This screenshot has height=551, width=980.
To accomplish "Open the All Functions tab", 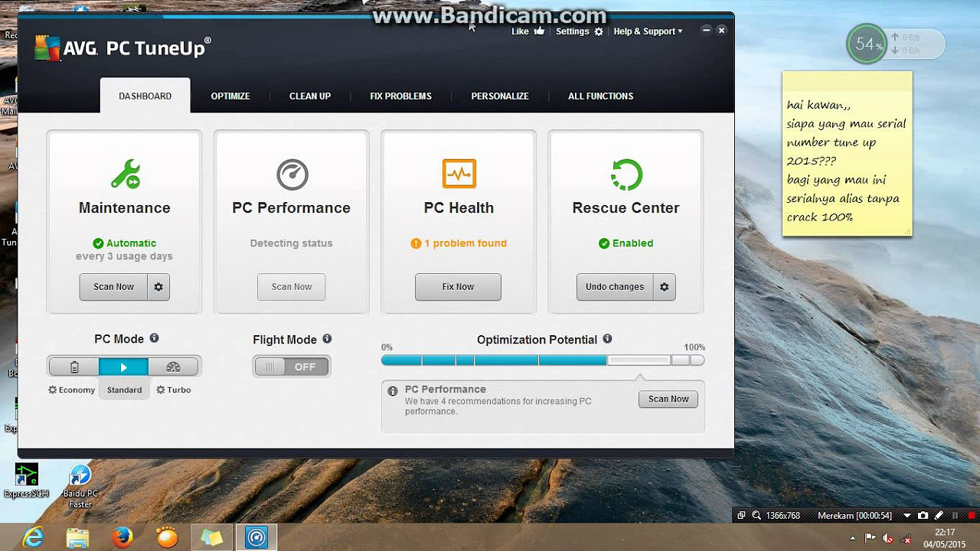I will [x=601, y=96].
